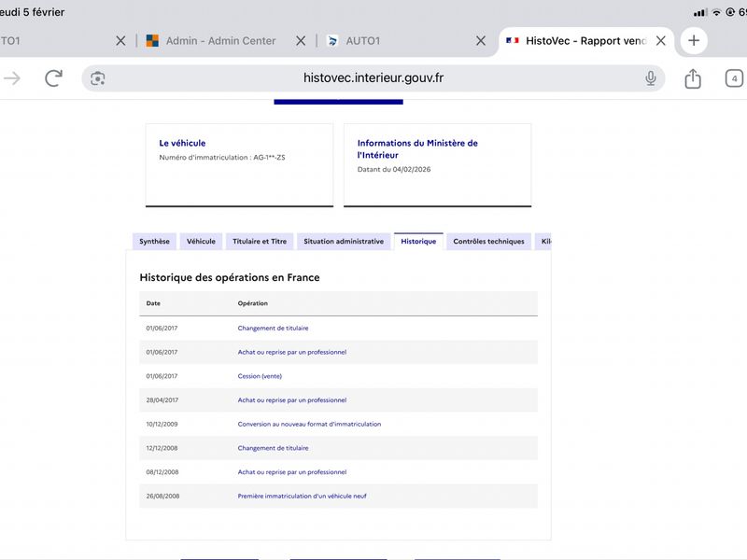747x560 pixels.
Task: Add a new tab with plus button
Action: (693, 41)
